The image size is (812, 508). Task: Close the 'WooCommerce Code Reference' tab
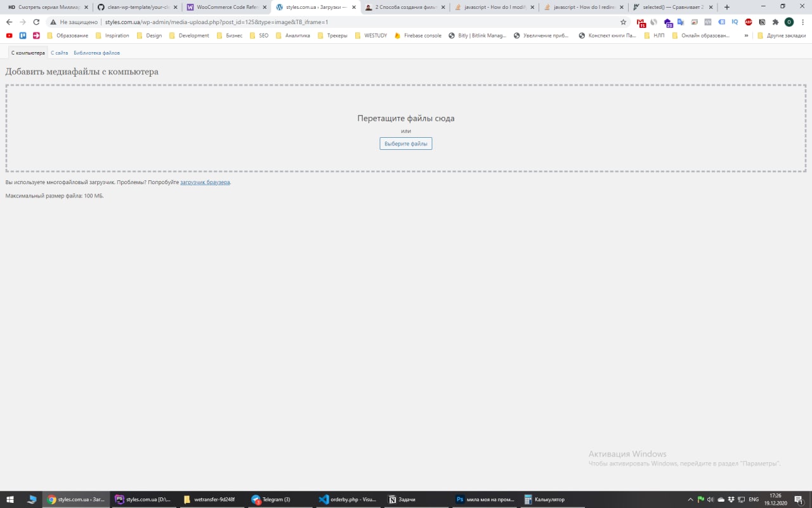[265, 7]
